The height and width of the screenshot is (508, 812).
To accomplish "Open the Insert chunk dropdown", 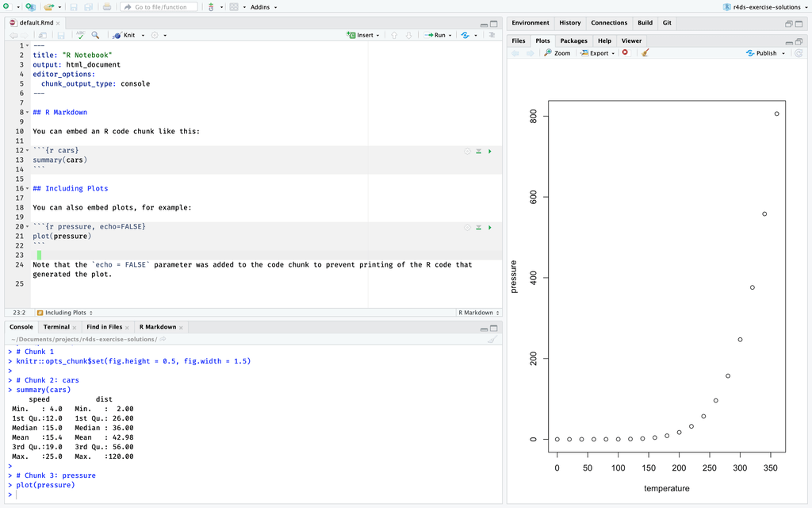I will [x=363, y=35].
